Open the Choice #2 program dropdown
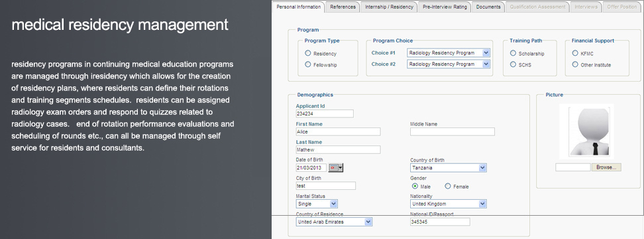This screenshot has height=239, width=644. point(449,64)
